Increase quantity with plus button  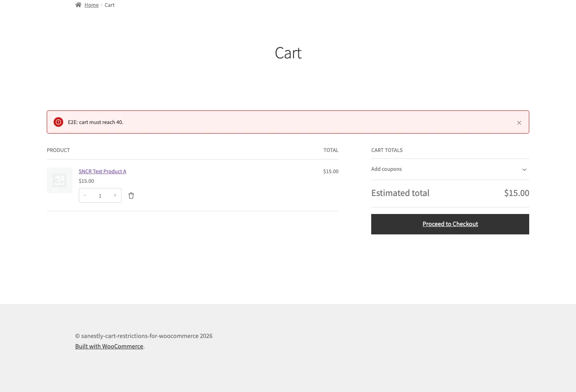[115, 195]
